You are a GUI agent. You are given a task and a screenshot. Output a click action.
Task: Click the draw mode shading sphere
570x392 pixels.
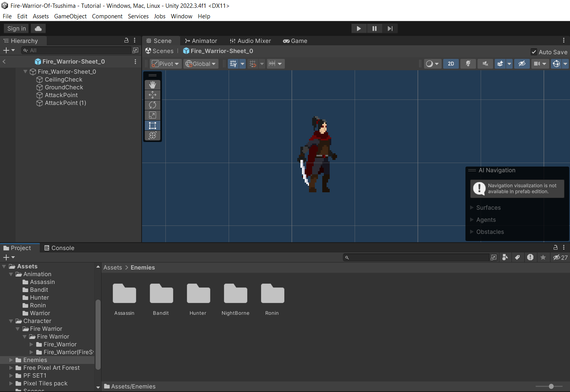coord(430,64)
